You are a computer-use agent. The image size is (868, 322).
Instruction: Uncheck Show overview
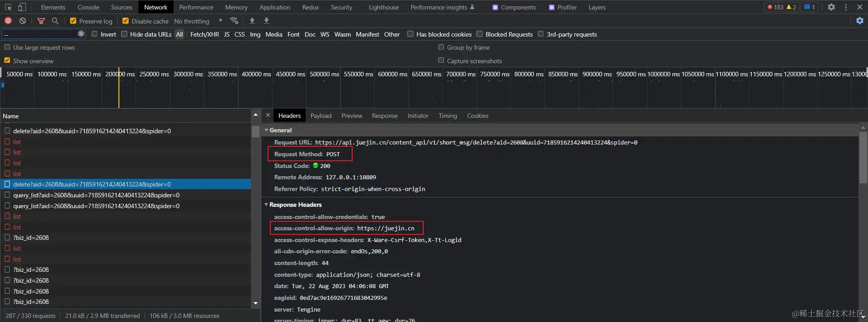[x=7, y=61]
